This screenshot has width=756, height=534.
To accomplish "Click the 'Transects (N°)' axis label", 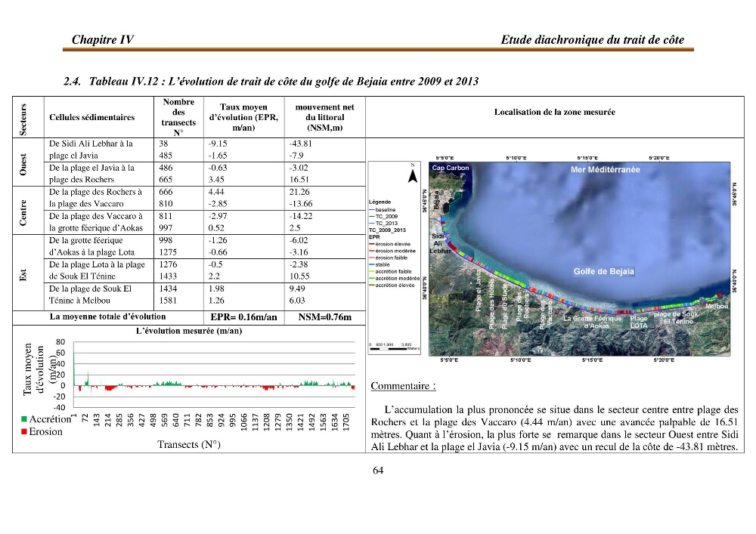I will tap(189, 444).
